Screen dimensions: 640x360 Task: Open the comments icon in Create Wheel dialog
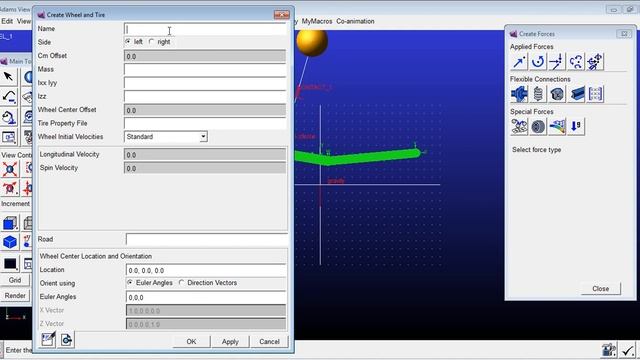pos(48,340)
